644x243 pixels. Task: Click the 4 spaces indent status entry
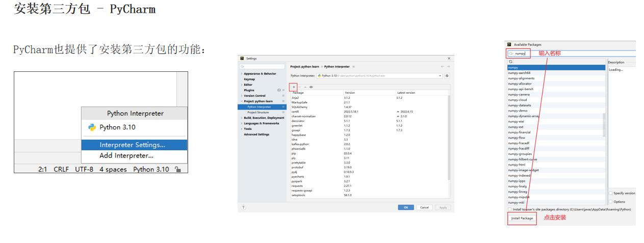[x=113, y=169]
